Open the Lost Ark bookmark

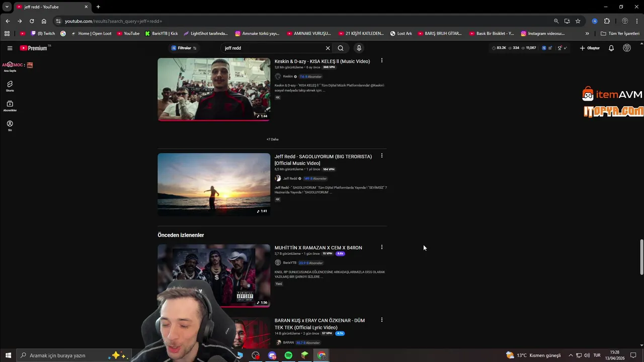pos(401,34)
